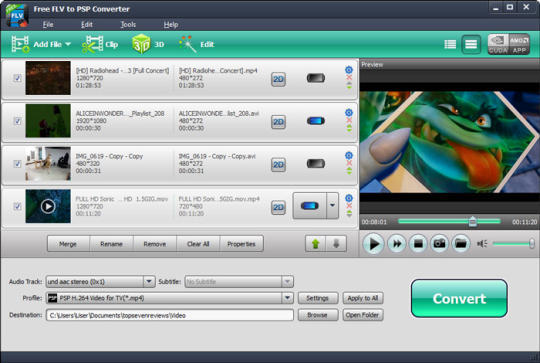Switch to compact list view icon
This screenshot has height=363, width=540.
pos(450,44)
